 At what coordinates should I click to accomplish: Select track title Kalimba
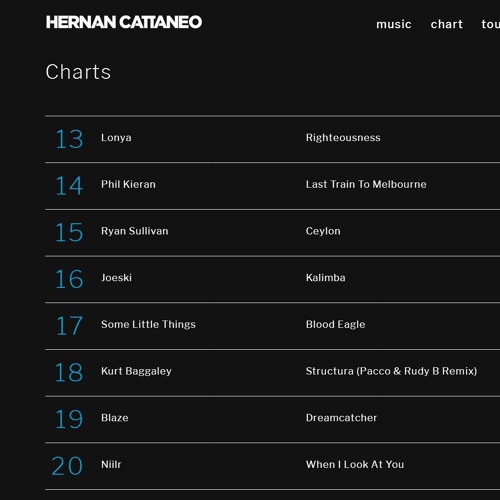[x=326, y=277]
